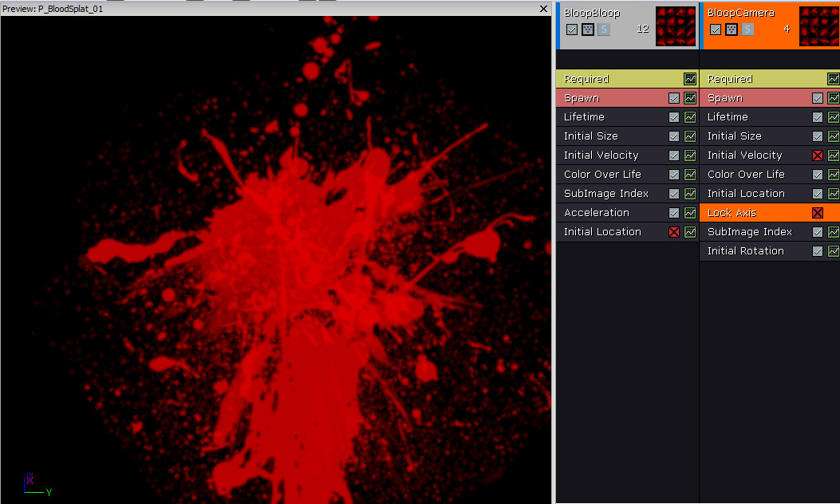Select BloopCamera Initial Rotation module label
840x504 pixels.
[x=746, y=250]
